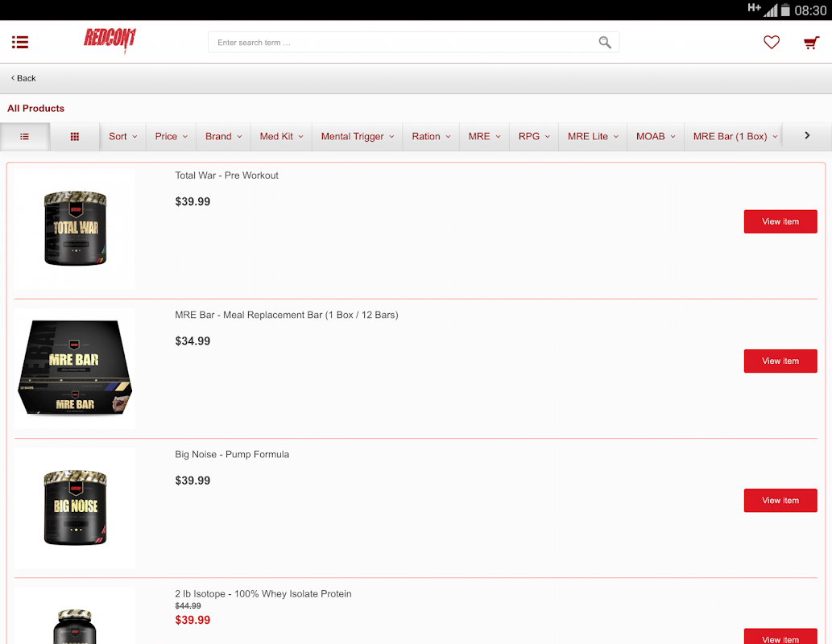The width and height of the screenshot is (832, 644).
Task: Expand the Mental Trigger filter
Action: pos(357,137)
